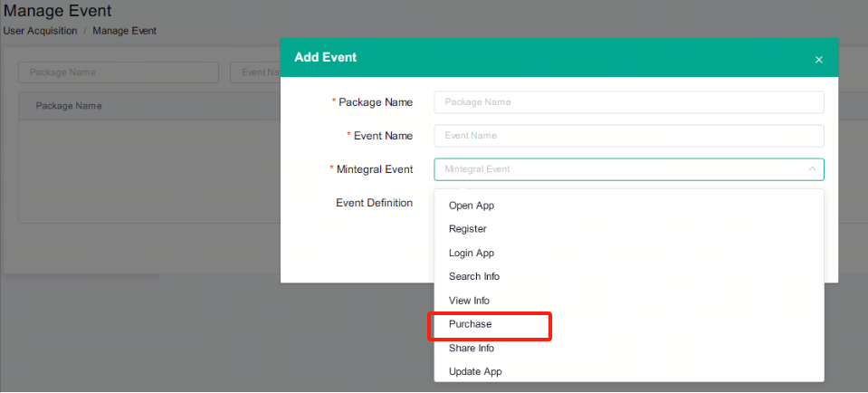Pick Share Info from the dropdown
The width and height of the screenshot is (868, 393).
coord(472,348)
